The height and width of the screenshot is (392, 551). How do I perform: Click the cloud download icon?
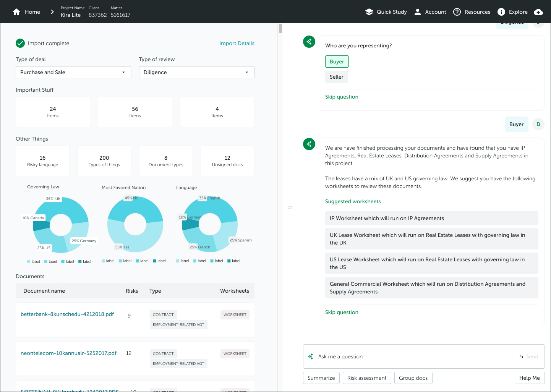coord(538,12)
